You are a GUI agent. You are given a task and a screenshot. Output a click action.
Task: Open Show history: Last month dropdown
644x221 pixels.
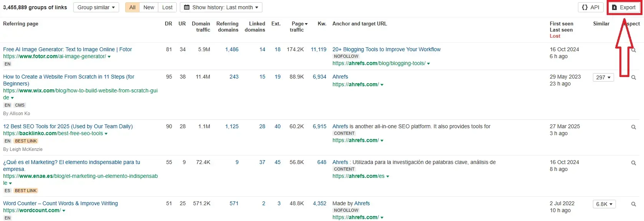click(x=221, y=7)
